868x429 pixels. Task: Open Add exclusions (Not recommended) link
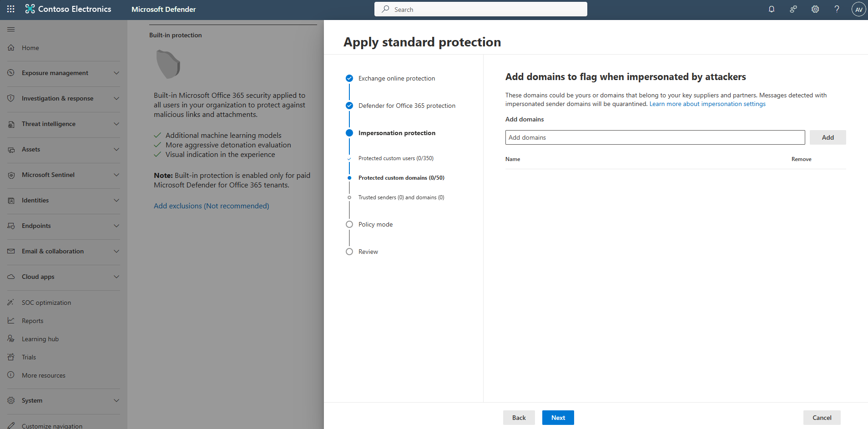[x=212, y=206]
